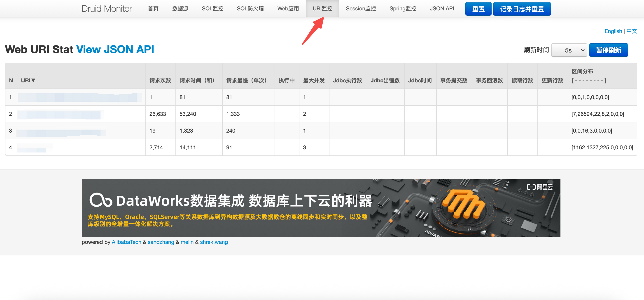Switch to Spring监控 view

tap(403, 8)
